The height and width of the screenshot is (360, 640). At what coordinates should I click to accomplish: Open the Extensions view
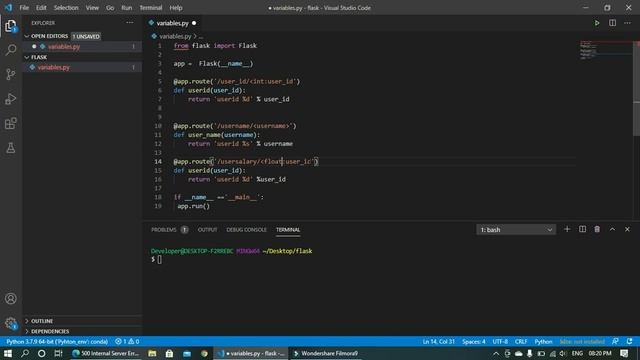coord(11,123)
